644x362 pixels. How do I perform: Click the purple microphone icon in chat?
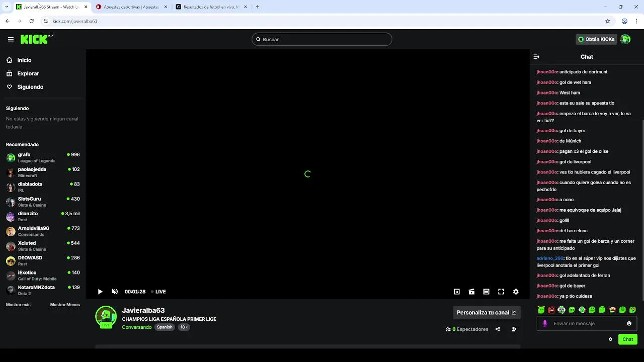(x=545, y=323)
